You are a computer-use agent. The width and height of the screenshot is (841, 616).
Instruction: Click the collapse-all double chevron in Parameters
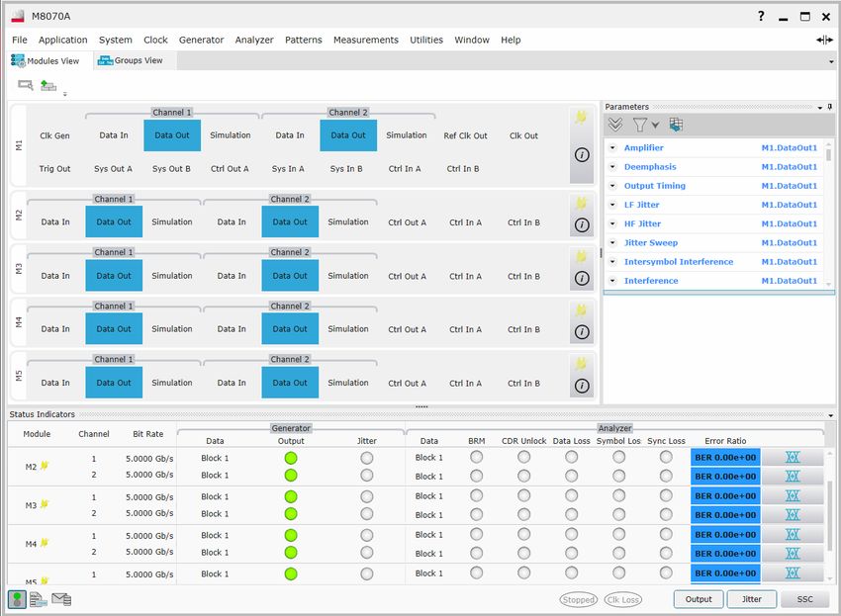click(x=615, y=125)
